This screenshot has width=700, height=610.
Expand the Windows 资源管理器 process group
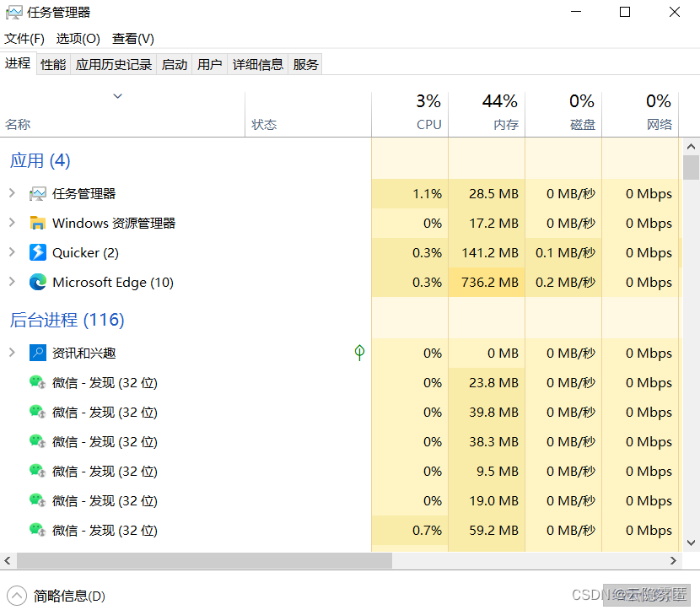click(12, 223)
